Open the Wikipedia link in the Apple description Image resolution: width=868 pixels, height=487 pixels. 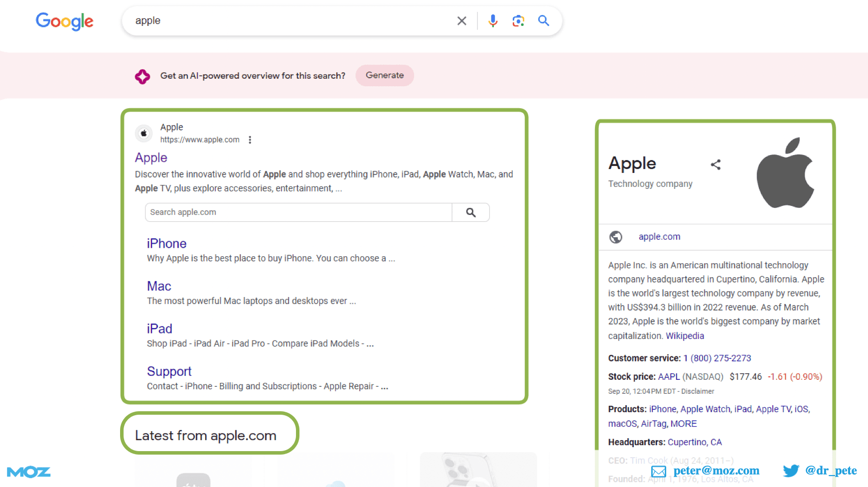tap(685, 335)
